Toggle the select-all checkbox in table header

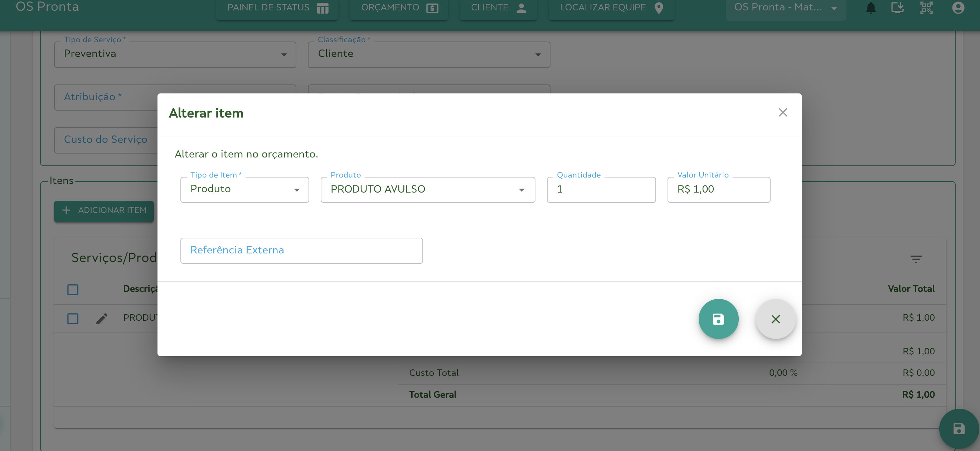pos(73,290)
